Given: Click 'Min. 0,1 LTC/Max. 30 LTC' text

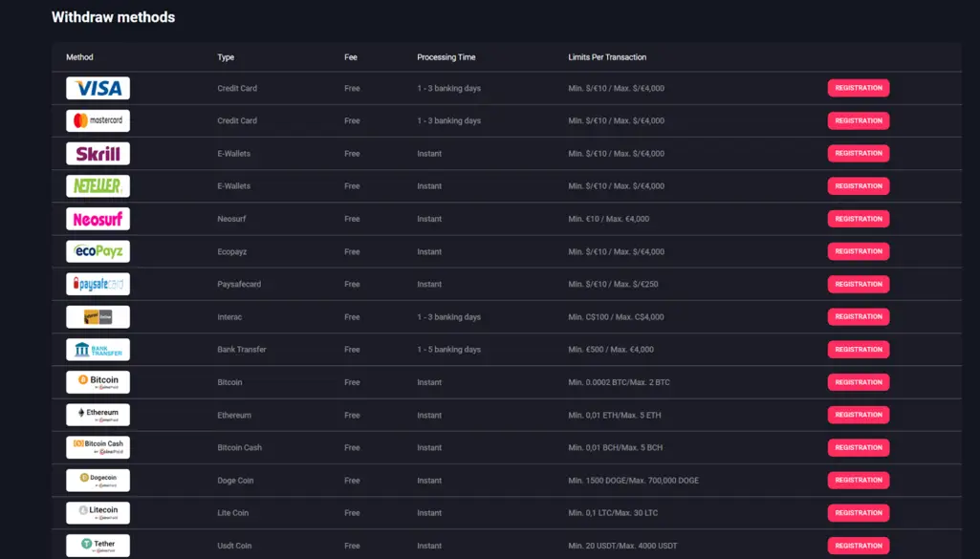Looking at the screenshot, I should pos(613,513).
